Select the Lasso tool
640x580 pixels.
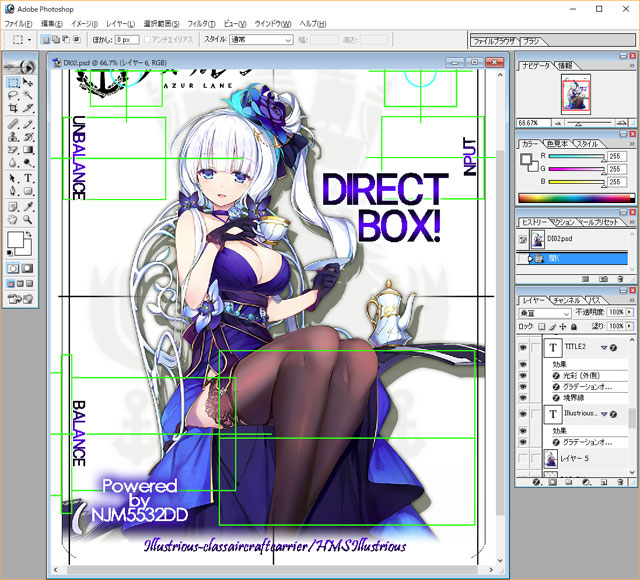[13, 95]
